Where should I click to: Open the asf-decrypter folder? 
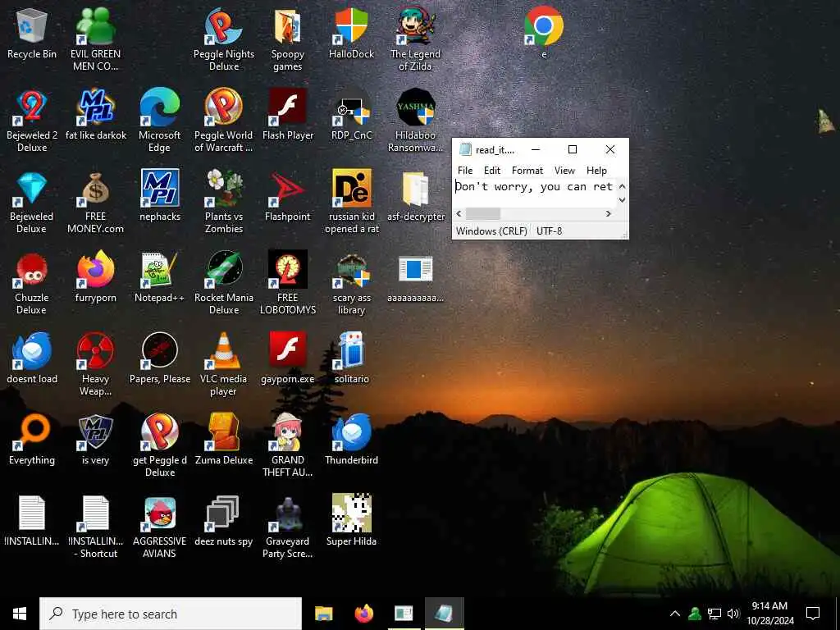(415, 196)
